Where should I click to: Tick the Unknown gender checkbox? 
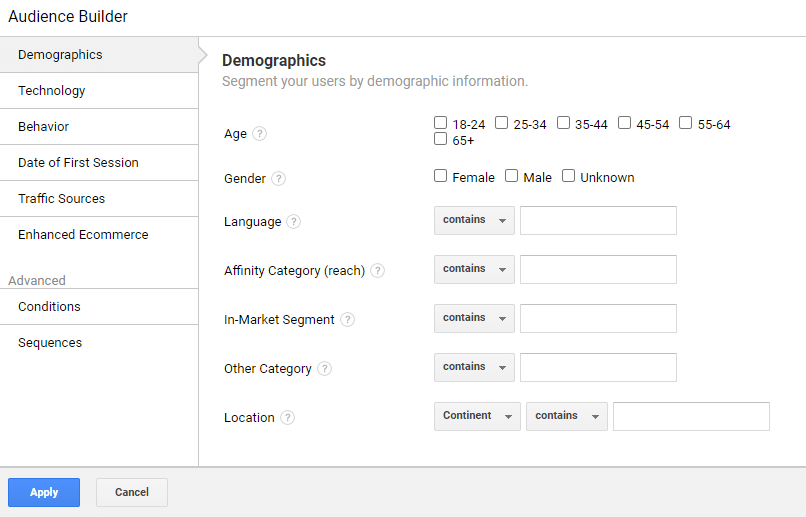569,176
